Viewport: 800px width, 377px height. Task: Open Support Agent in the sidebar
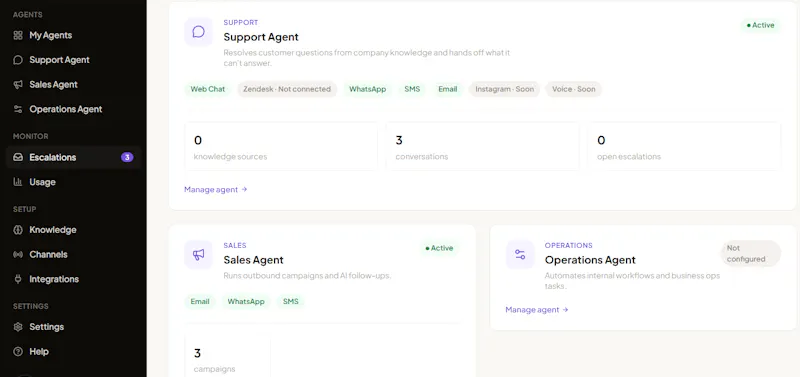tap(73, 60)
